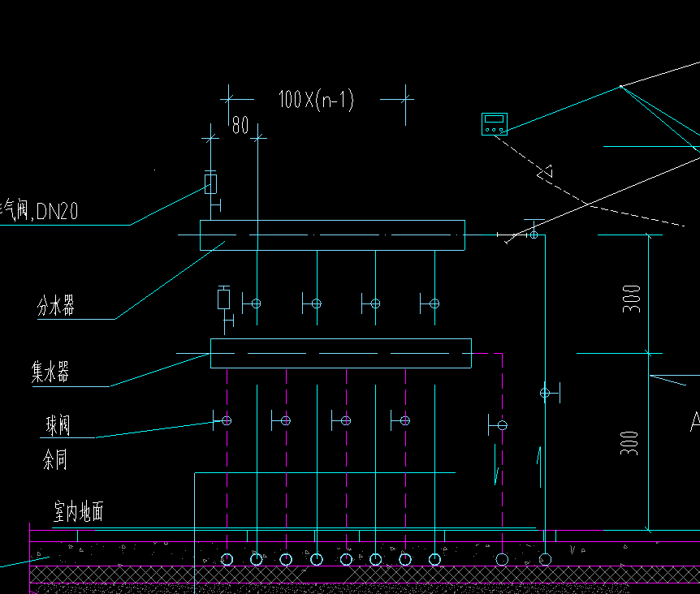Select the vent valve above the collector
Screen dimensions: 700x594
tap(223, 299)
